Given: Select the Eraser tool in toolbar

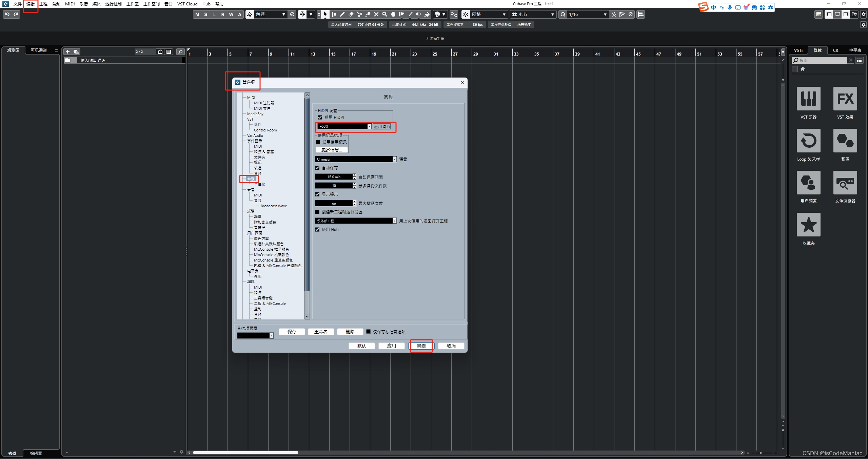Looking at the screenshot, I should (351, 14).
